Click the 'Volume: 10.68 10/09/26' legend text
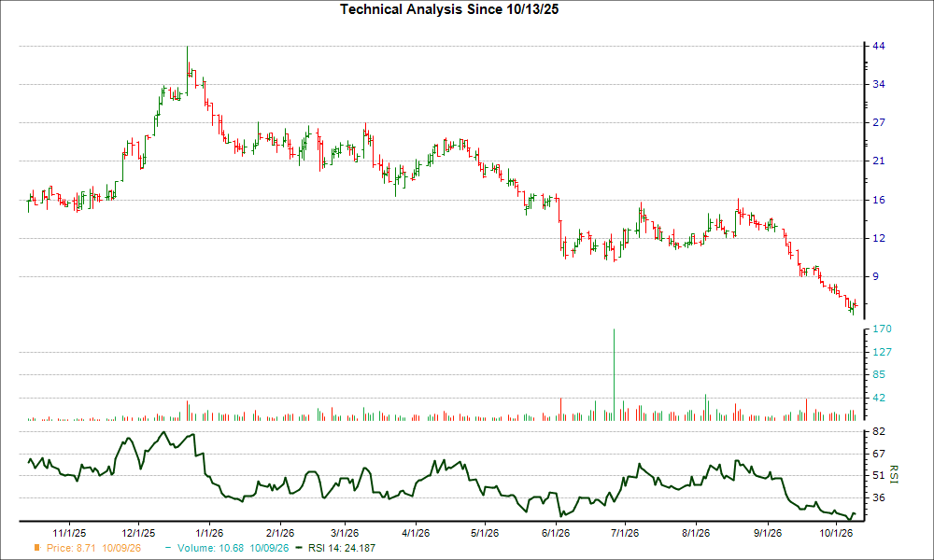Viewport: 934px width, 560px height. click(x=233, y=548)
